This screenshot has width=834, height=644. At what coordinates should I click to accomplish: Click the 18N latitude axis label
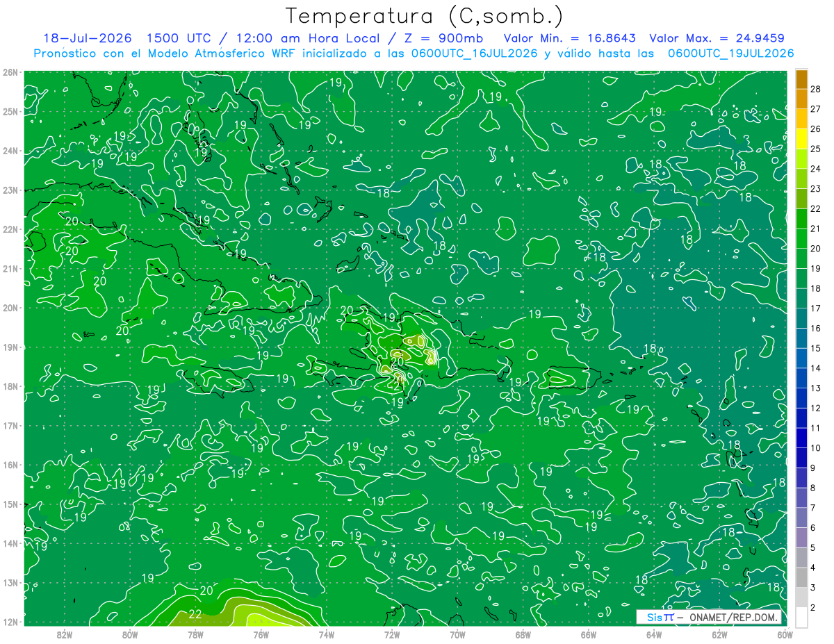click(x=10, y=386)
